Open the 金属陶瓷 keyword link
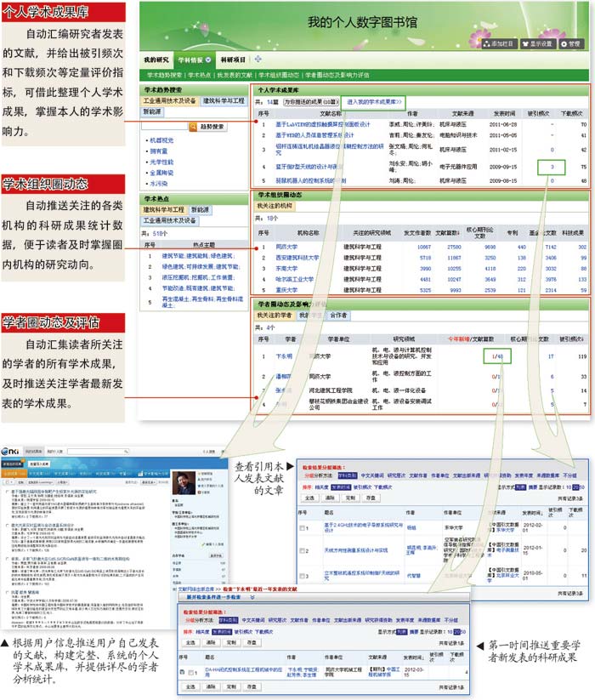This screenshot has width=595, height=700. (x=161, y=173)
